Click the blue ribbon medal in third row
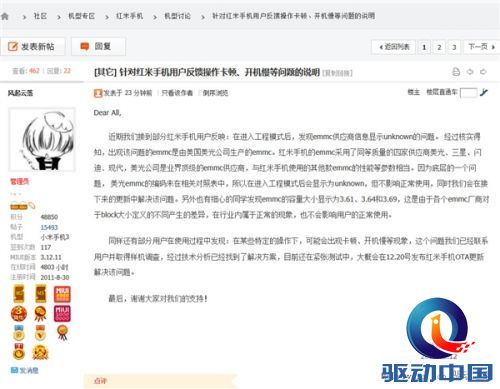This screenshot has width=500, height=389. pos(19,332)
